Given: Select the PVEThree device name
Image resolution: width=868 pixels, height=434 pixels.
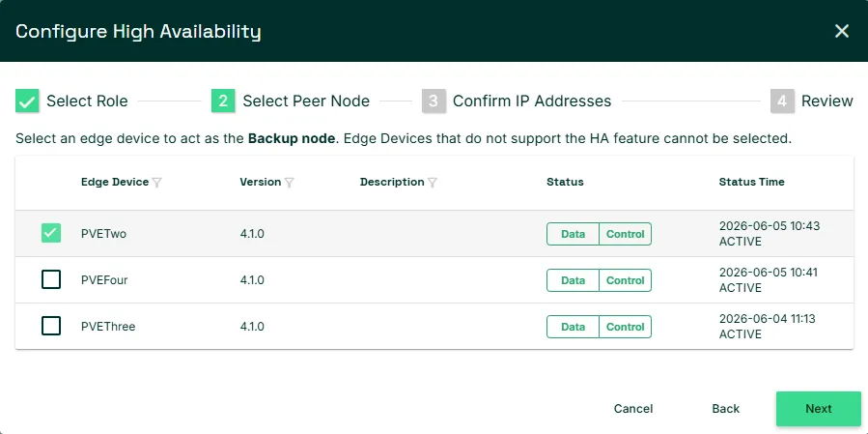Looking at the screenshot, I should 108,327.
